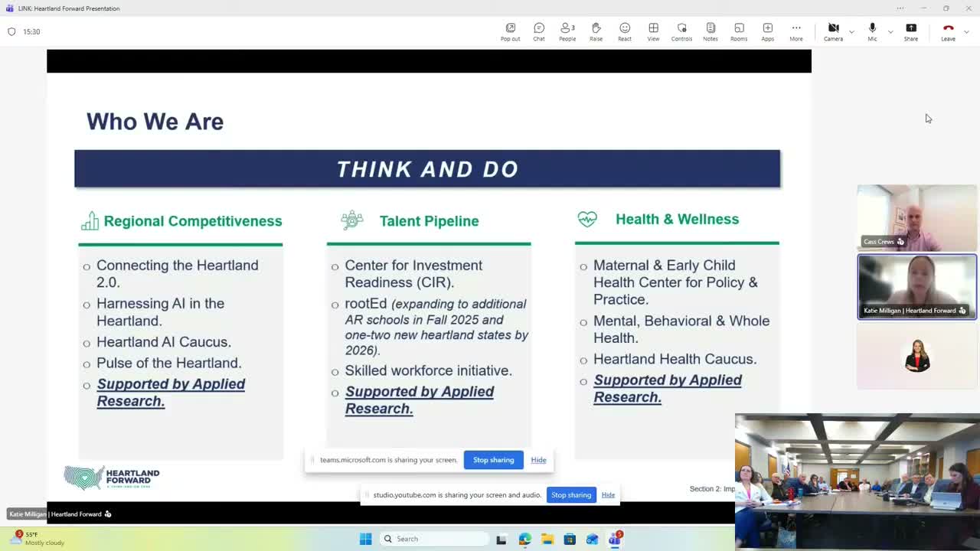Select Katie Milligan video tile
This screenshot has width=980, height=551.
click(916, 287)
